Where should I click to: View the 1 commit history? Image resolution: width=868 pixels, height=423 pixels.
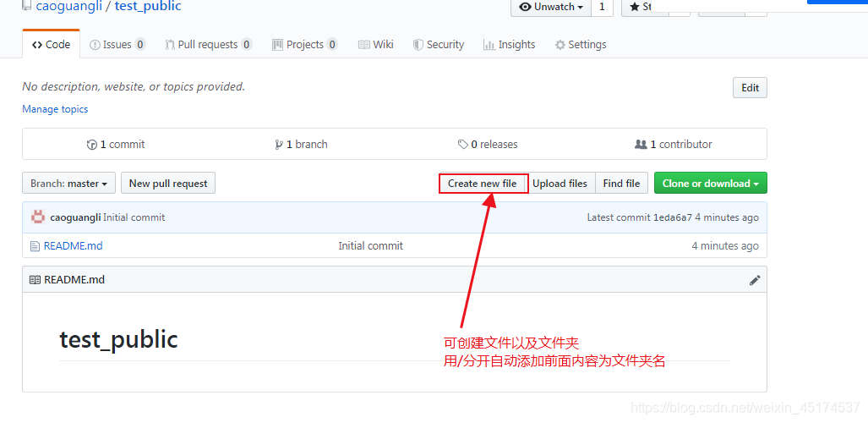[x=116, y=144]
